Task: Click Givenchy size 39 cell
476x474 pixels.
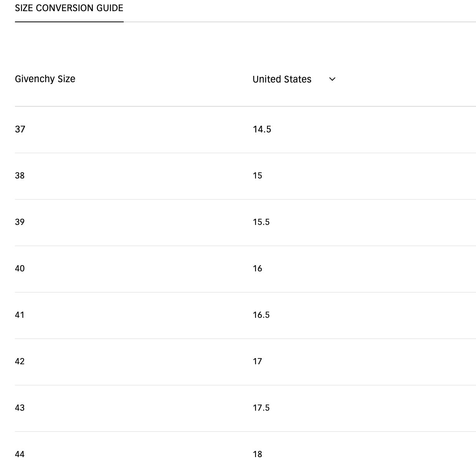Action: click(x=20, y=222)
